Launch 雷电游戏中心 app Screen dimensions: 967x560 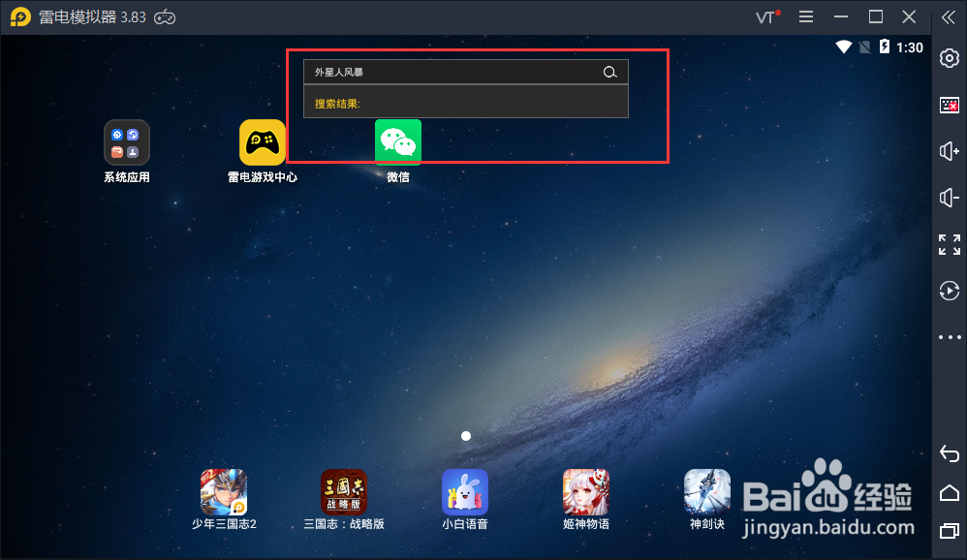click(x=263, y=142)
